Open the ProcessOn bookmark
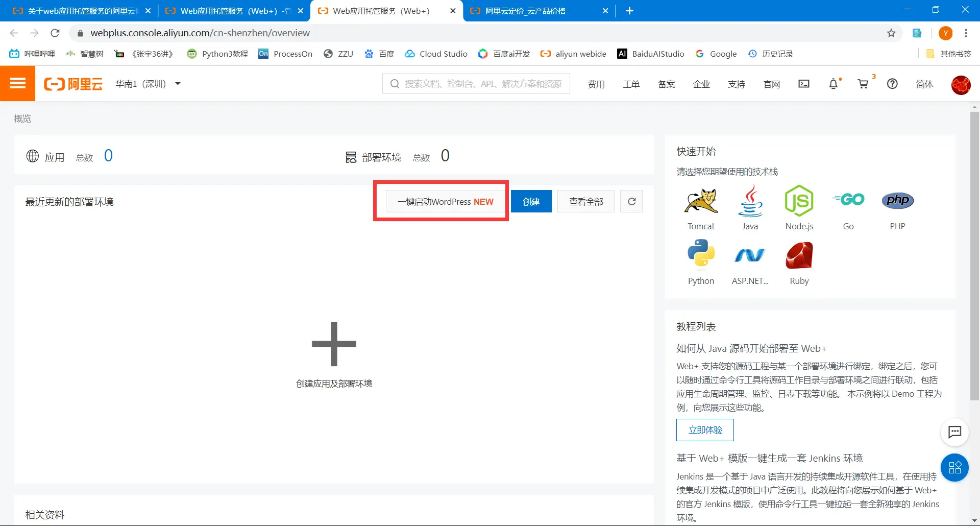This screenshot has height=526, width=980. (x=285, y=54)
